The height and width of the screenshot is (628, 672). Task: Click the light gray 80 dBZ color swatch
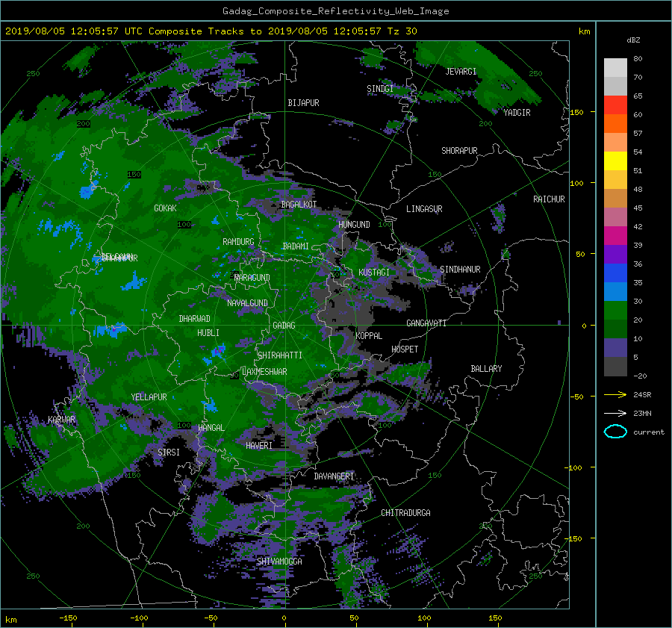[x=615, y=68]
